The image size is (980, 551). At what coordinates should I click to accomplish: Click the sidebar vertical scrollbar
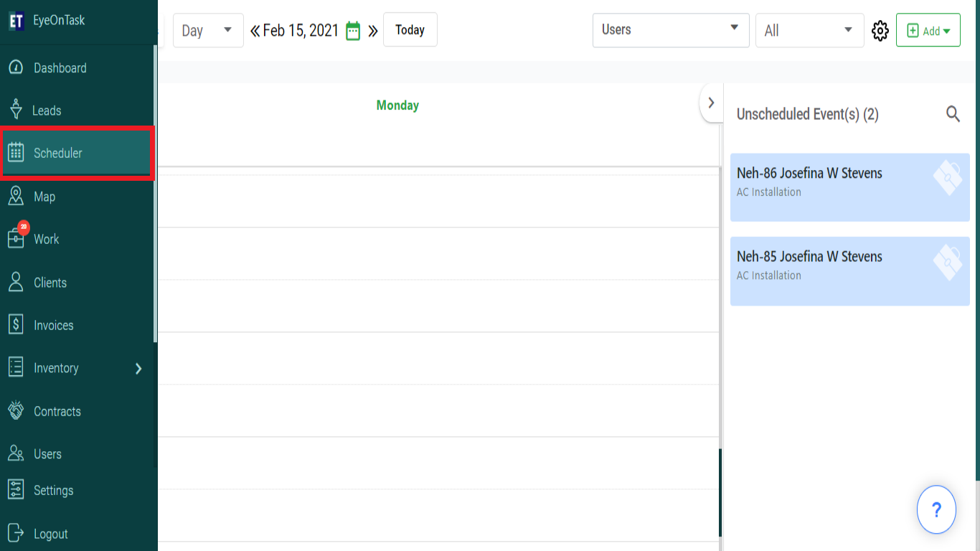coord(155,194)
